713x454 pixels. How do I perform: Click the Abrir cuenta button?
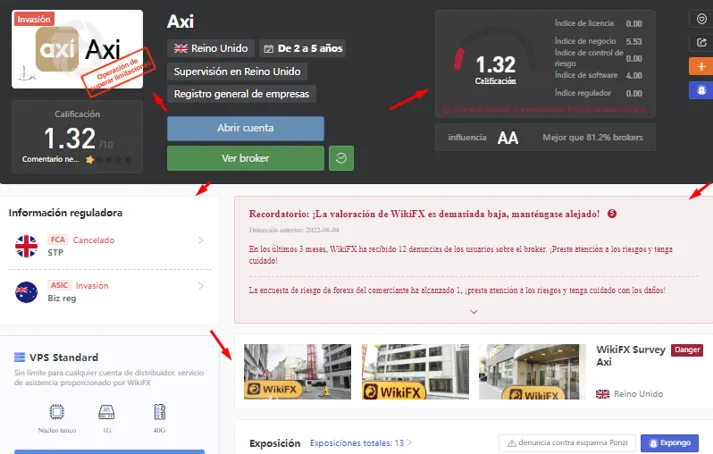[246, 128]
